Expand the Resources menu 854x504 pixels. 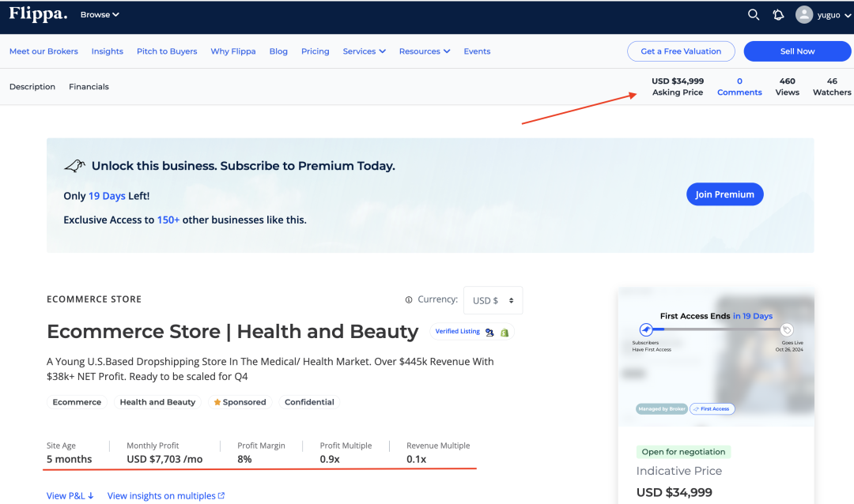[x=425, y=51]
